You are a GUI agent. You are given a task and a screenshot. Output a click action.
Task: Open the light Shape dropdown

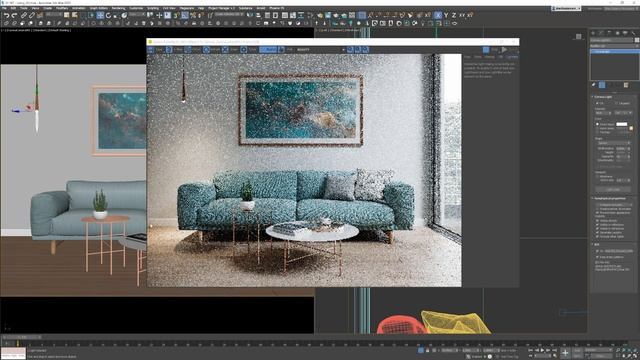(x=614, y=143)
